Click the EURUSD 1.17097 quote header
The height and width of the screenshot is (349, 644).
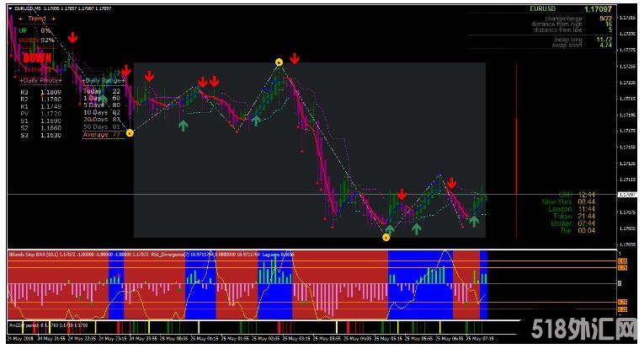[x=571, y=8]
